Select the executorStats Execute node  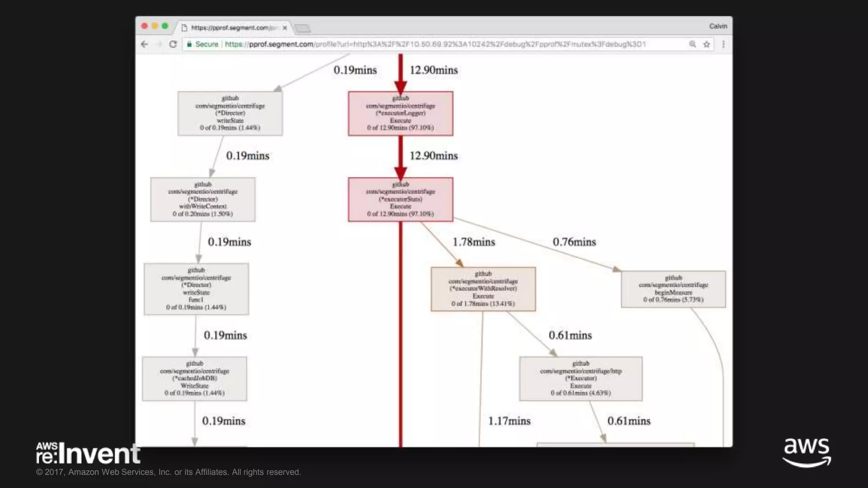(401, 200)
